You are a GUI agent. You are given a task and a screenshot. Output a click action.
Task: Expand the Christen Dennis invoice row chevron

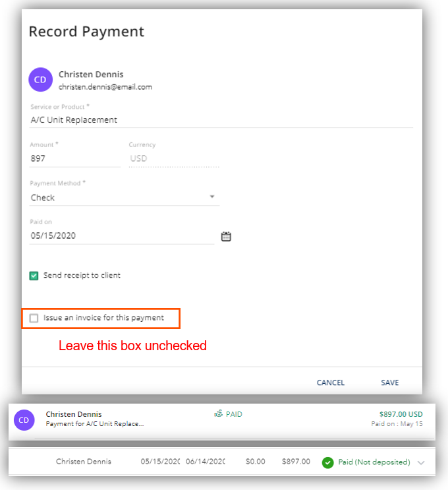point(421,462)
